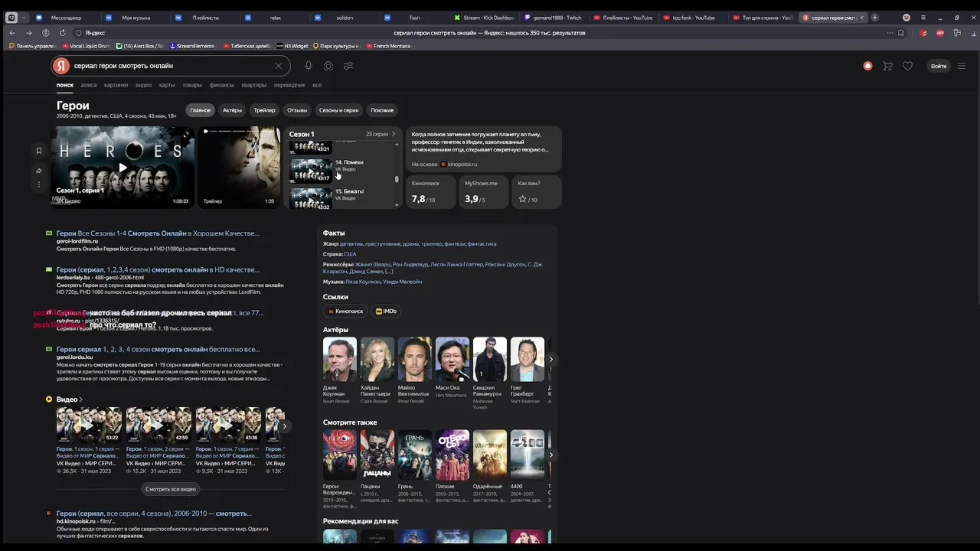Open 4400 series poster

coord(528,455)
